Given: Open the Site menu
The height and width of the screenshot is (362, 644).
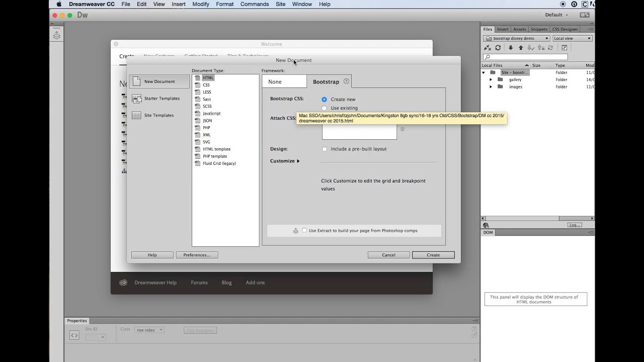Looking at the screenshot, I should tap(281, 4).
